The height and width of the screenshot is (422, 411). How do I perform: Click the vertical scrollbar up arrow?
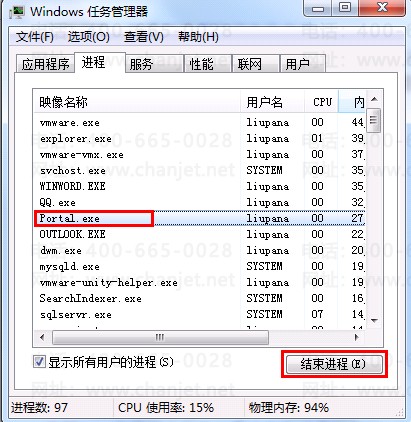click(374, 99)
